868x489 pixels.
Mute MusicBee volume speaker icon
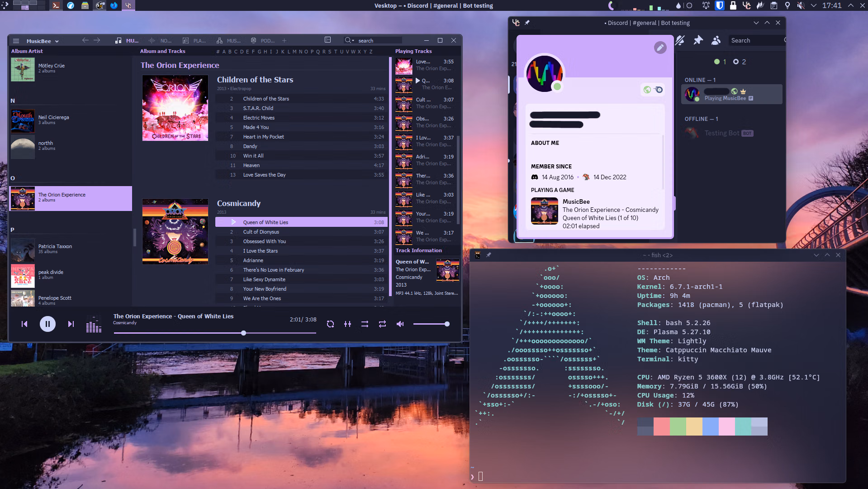click(400, 324)
